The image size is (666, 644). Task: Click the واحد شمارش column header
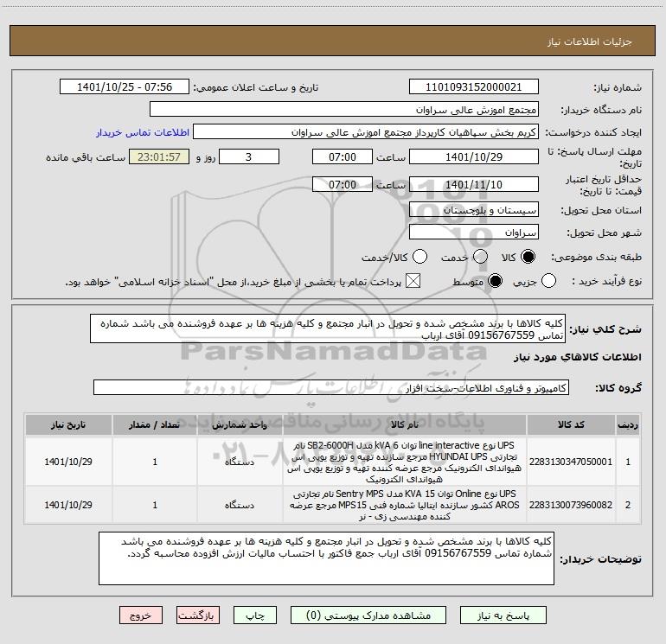[x=240, y=424]
